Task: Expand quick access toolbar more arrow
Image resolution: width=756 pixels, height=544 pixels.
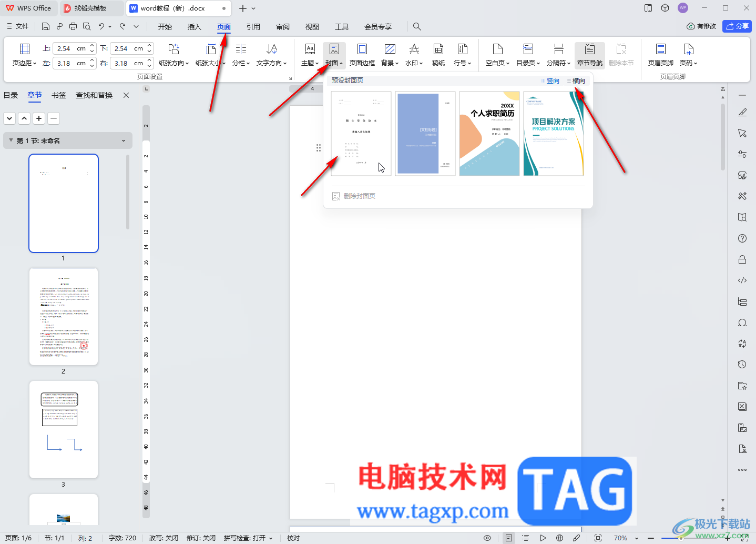Action: click(136, 26)
